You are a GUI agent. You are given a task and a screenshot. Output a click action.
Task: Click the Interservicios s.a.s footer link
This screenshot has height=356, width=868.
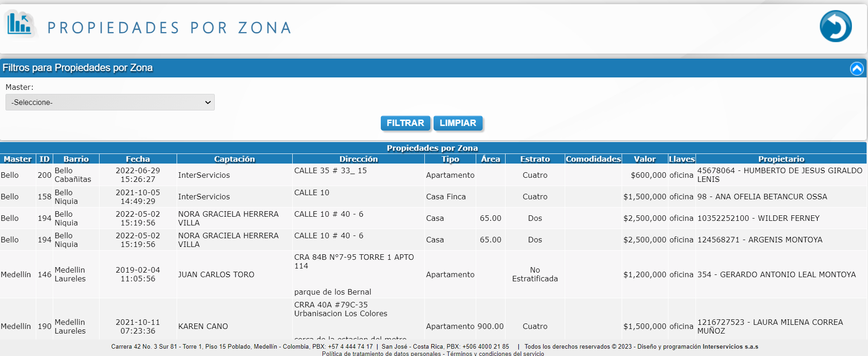[x=730, y=347]
